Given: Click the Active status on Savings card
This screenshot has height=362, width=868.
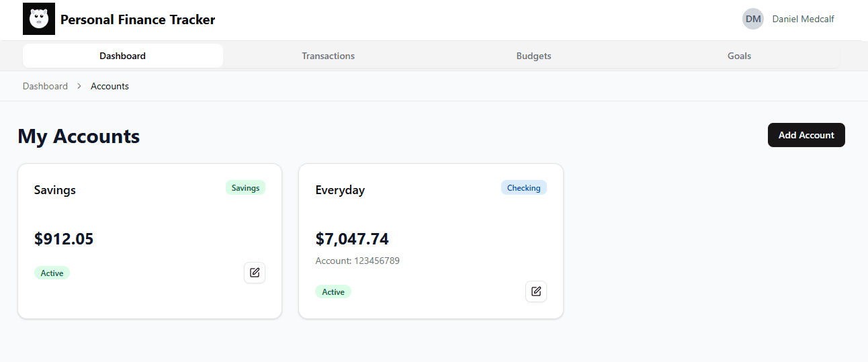Looking at the screenshot, I should (52, 273).
